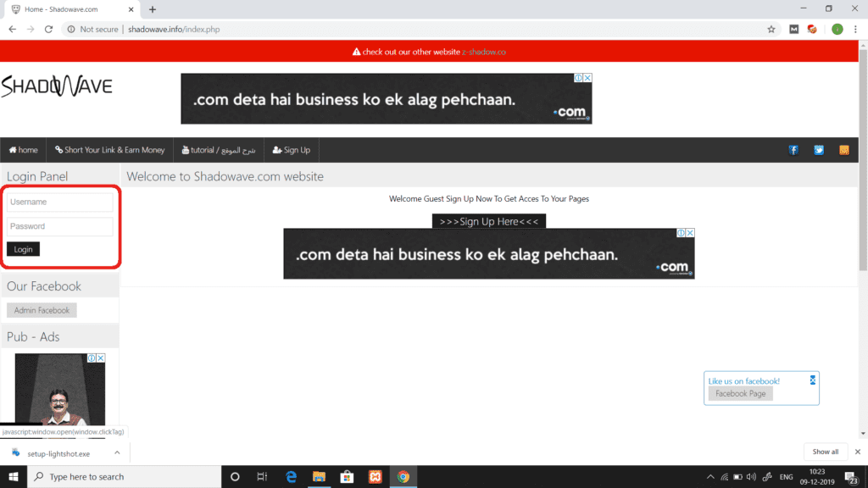Show hidden system tray icons

pos(710,477)
